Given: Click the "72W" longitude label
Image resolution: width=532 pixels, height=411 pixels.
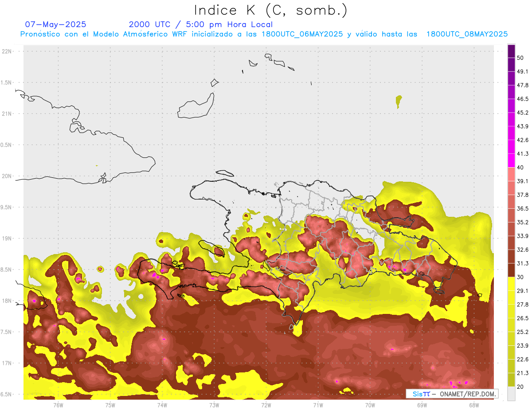Looking at the screenshot, I should pyautogui.click(x=266, y=405).
